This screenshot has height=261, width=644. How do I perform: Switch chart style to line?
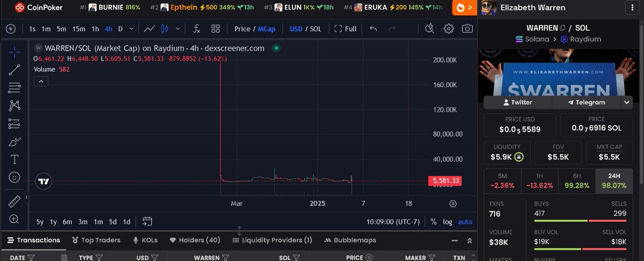pos(150,28)
